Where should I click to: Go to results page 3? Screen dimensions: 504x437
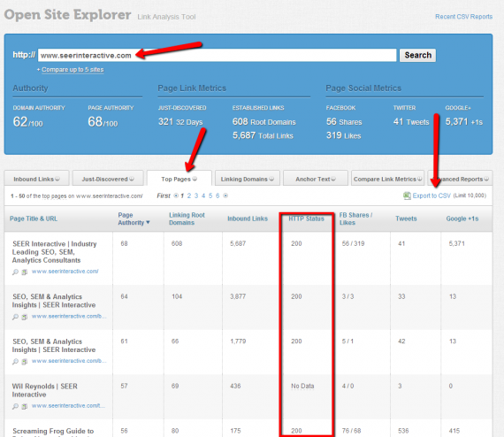coord(196,195)
